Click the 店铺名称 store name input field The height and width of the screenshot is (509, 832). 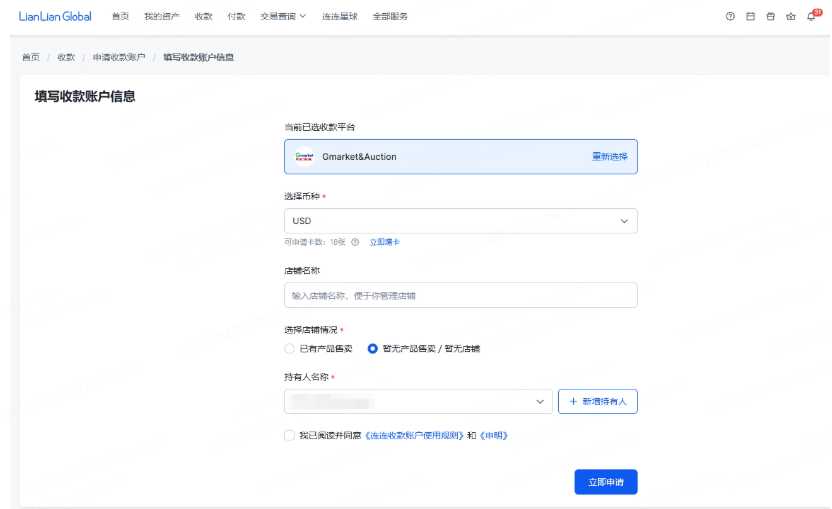460,295
